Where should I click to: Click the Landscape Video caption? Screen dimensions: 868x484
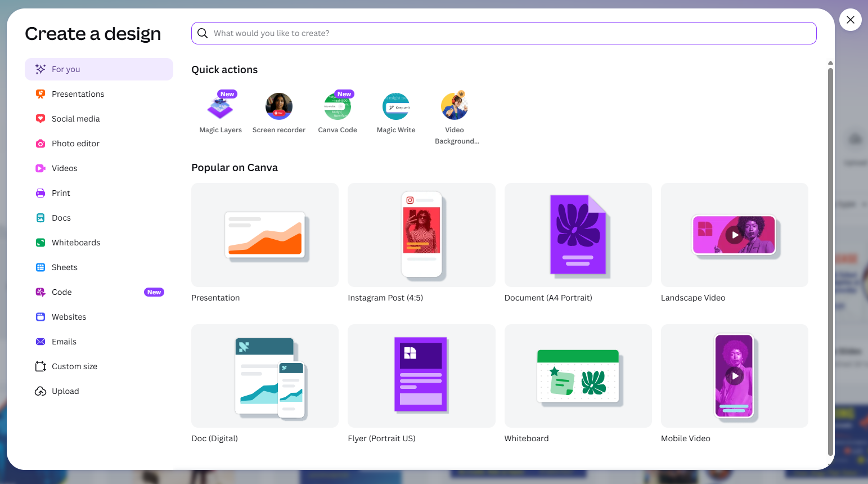click(693, 298)
